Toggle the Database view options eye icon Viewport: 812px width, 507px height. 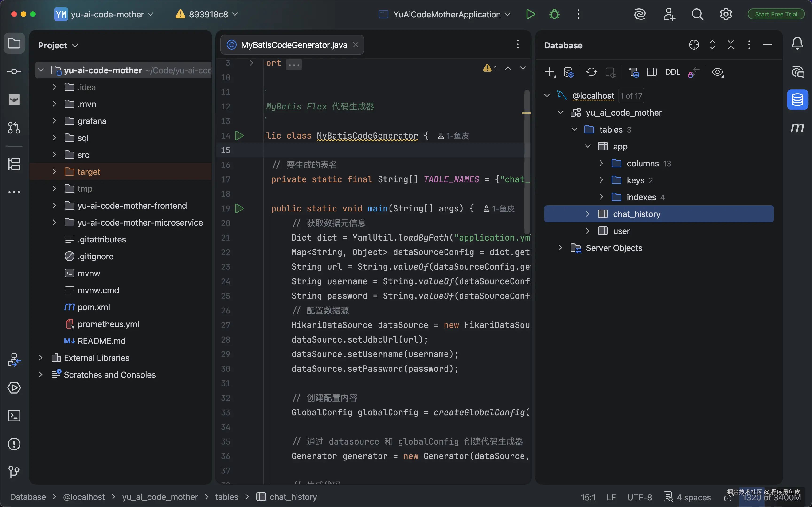pyautogui.click(x=717, y=72)
